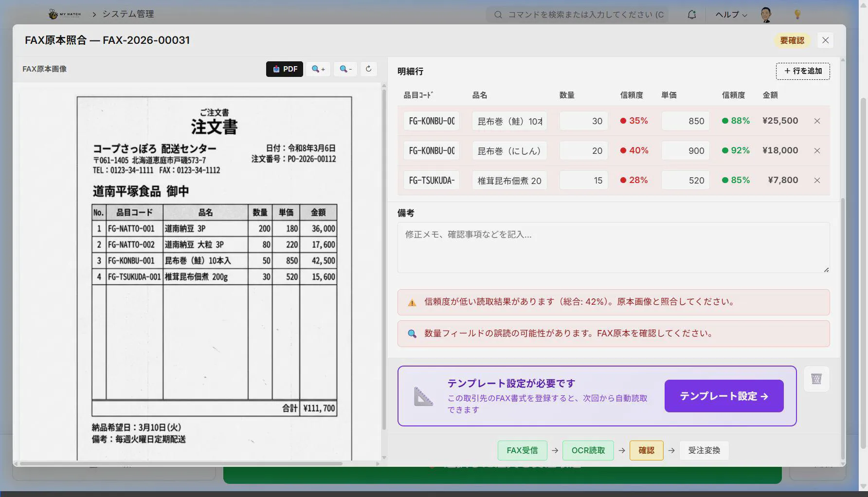Add a row with 行を追加
Screen dimensions: 868x497
(802, 71)
